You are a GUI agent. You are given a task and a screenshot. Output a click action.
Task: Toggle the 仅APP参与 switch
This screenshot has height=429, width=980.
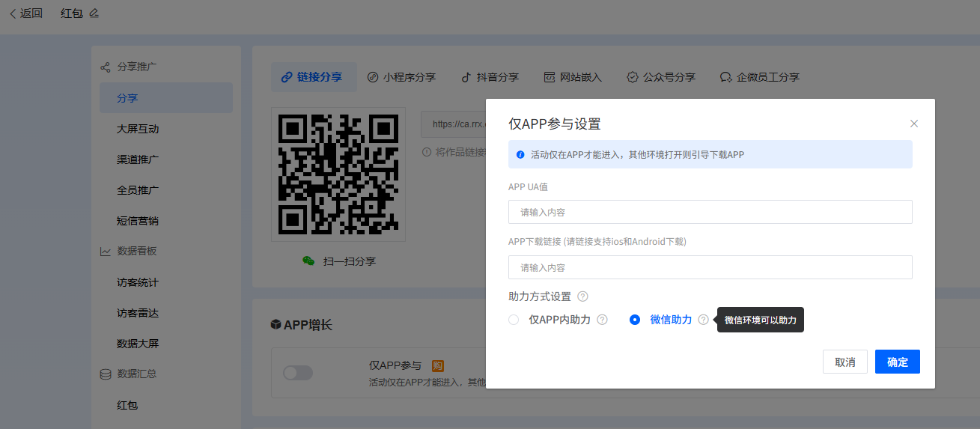pyautogui.click(x=297, y=372)
